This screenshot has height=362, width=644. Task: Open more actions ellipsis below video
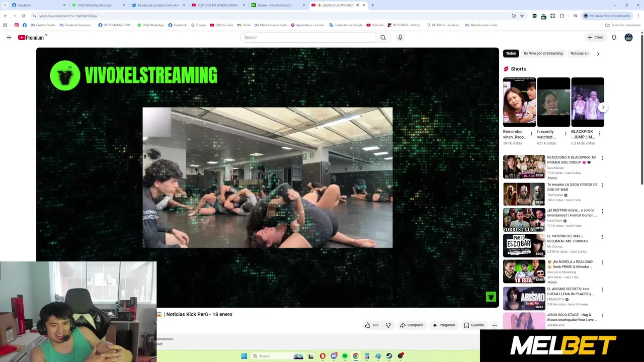(494, 325)
